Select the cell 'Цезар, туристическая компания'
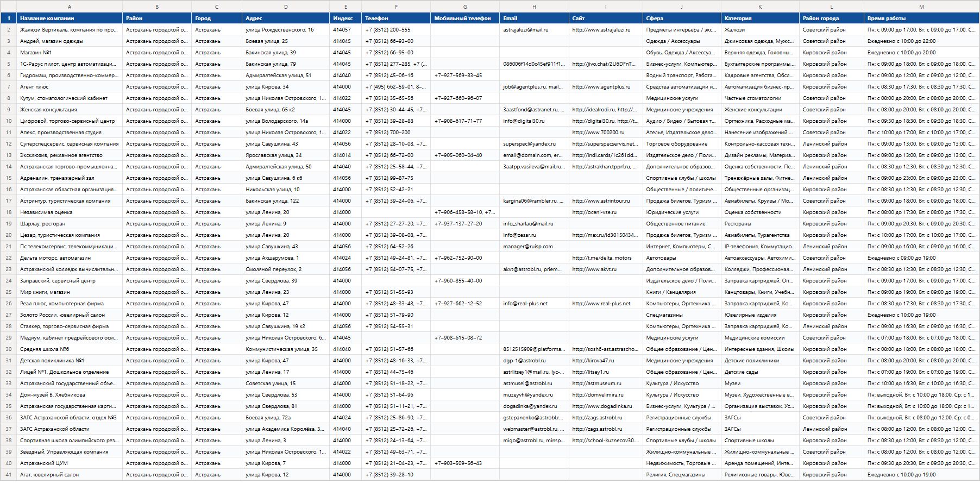This screenshot has height=490, width=980. (x=70, y=235)
